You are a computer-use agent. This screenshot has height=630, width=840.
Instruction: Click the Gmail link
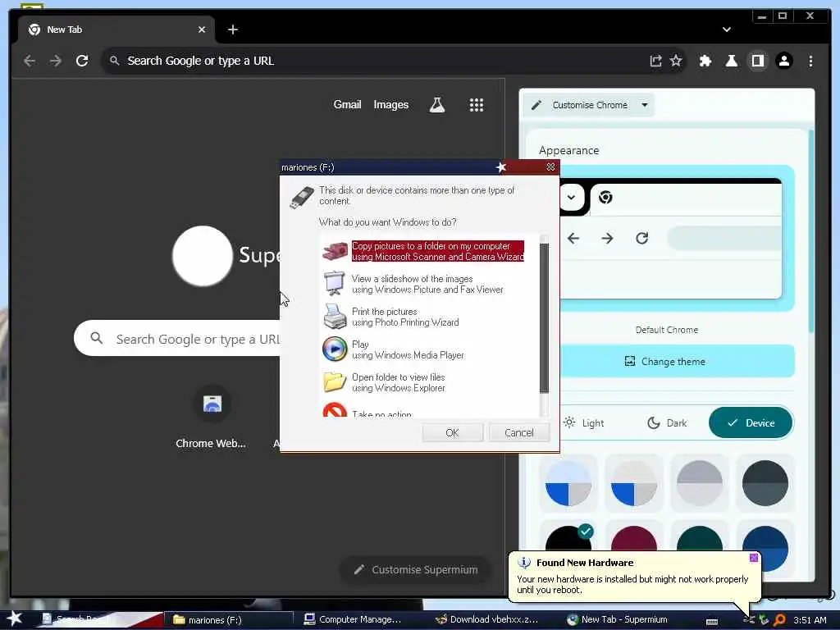[347, 105]
